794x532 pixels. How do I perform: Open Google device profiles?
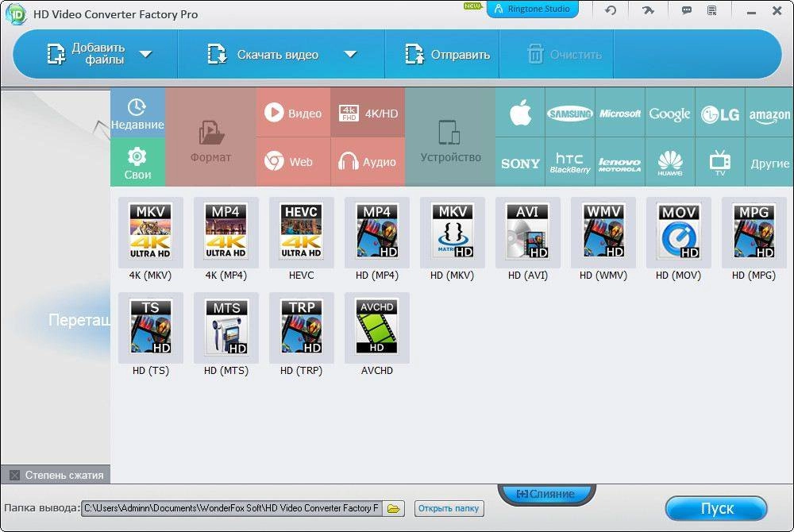coord(670,113)
